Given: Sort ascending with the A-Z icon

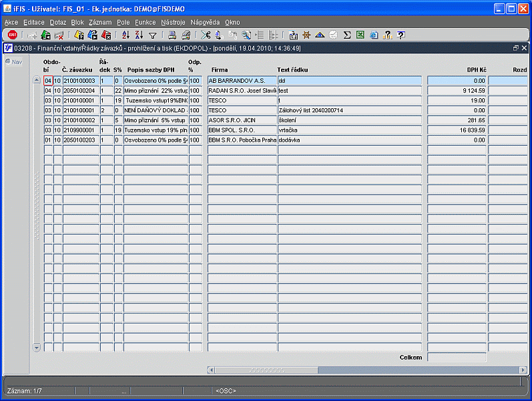Looking at the screenshot, I should (126, 35).
